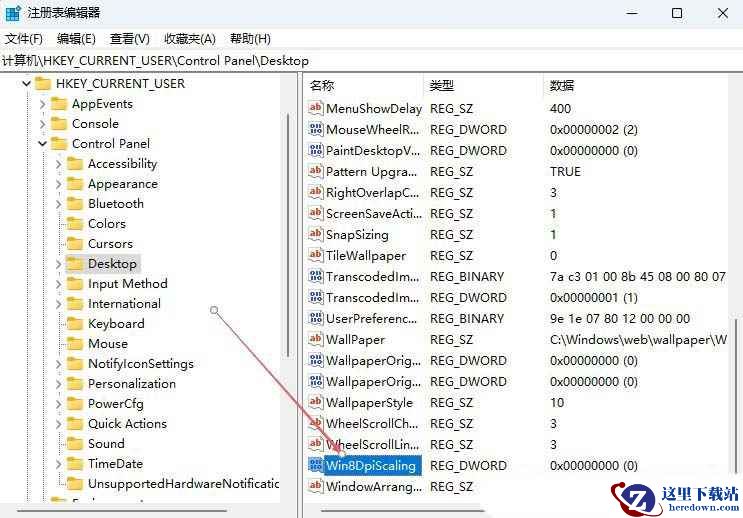The image size is (743, 518).
Task: Click the DWORD icon beside PaintDesktopVersion
Action: pos(316,151)
